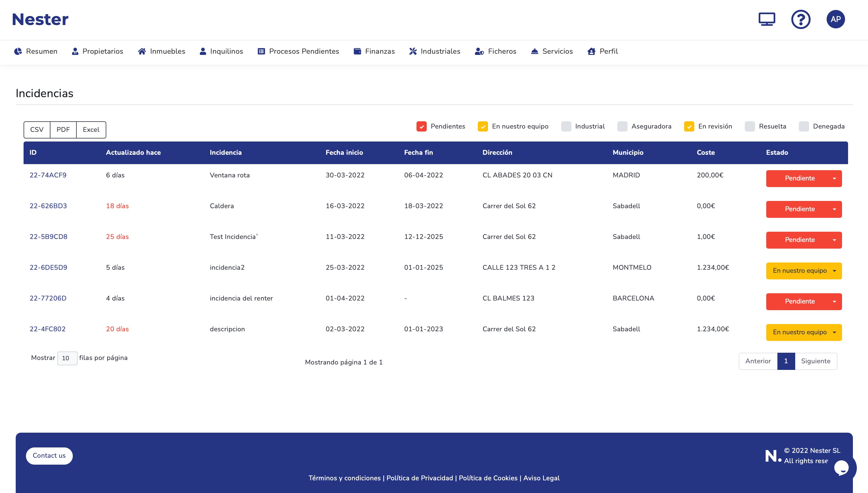Uncheck the Pendientes filter checkbox
Screen dimensions: 868x493
pos(421,126)
